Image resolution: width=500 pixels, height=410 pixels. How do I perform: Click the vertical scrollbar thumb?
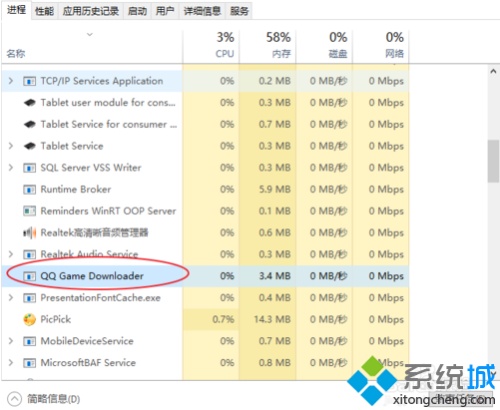(493, 161)
